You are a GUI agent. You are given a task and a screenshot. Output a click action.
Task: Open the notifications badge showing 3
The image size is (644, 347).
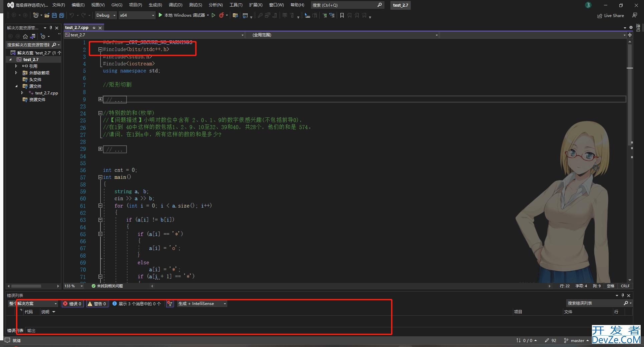[588, 5]
